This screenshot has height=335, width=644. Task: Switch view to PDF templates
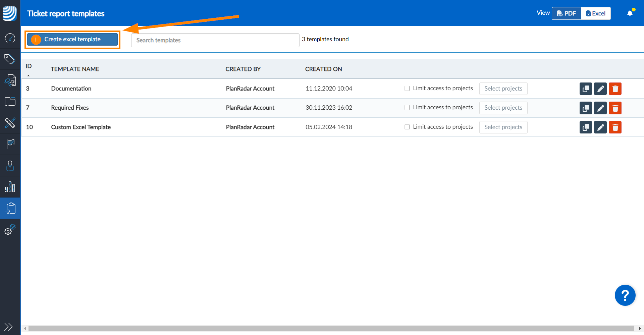(x=567, y=13)
